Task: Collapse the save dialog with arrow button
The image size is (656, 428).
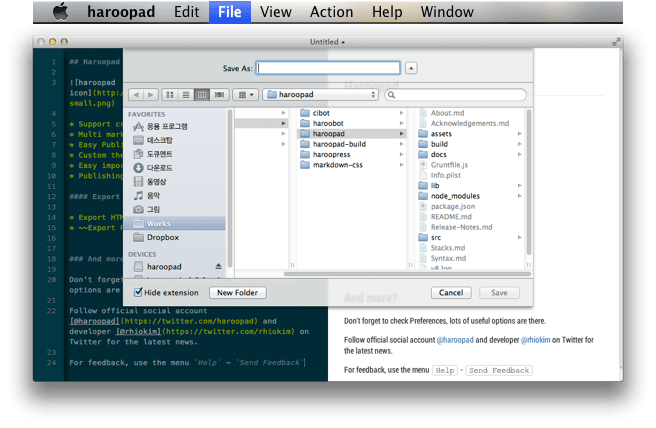Action: [412, 68]
